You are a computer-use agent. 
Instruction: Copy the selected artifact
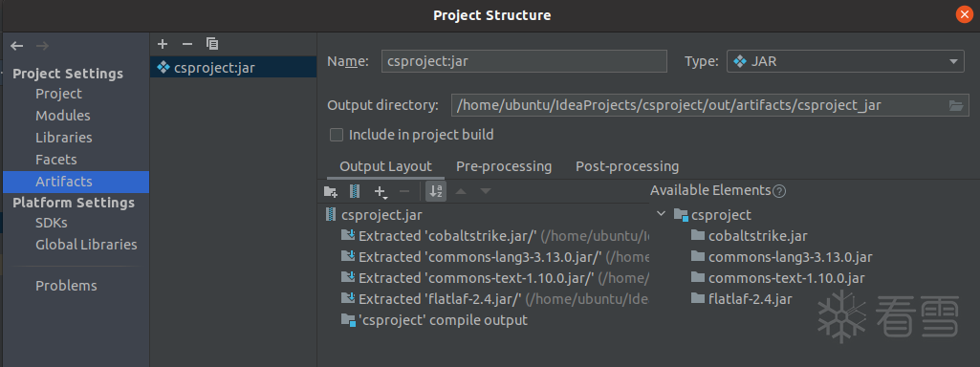(212, 44)
